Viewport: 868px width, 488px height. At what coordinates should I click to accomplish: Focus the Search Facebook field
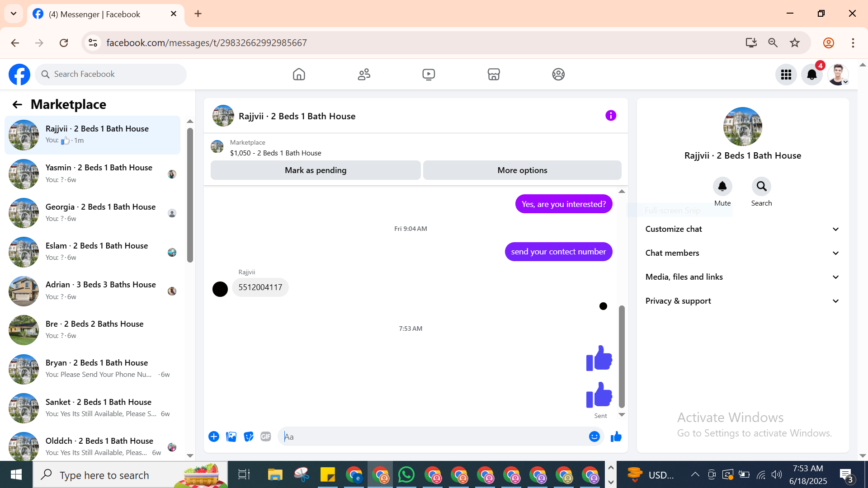(111, 74)
